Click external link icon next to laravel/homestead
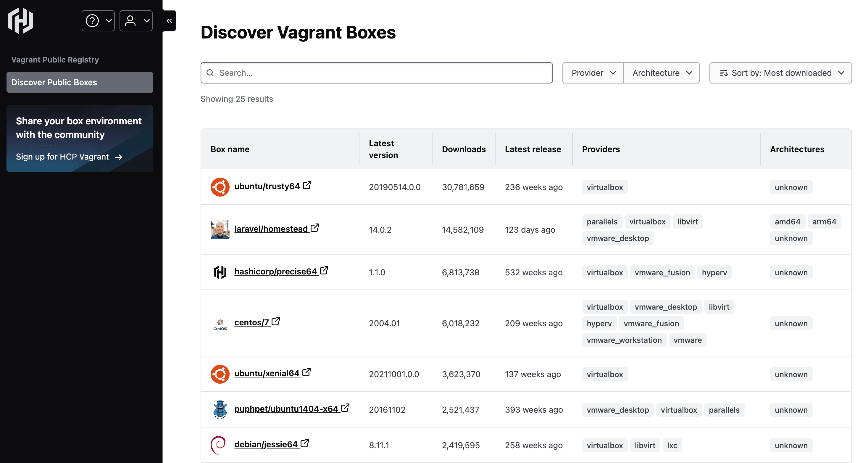The image size is (868, 463). point(315,228)
